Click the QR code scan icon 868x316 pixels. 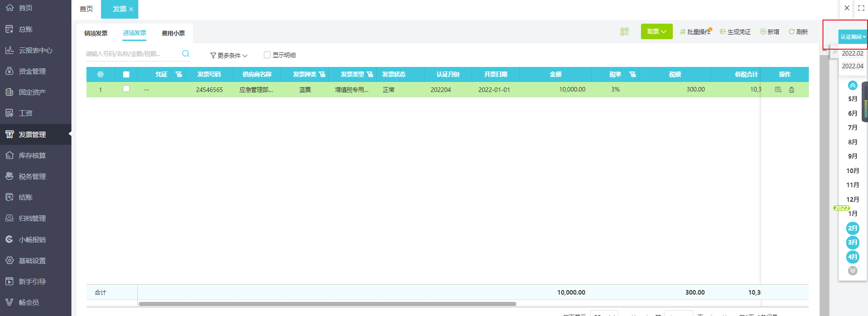click(x=624, y=31)
